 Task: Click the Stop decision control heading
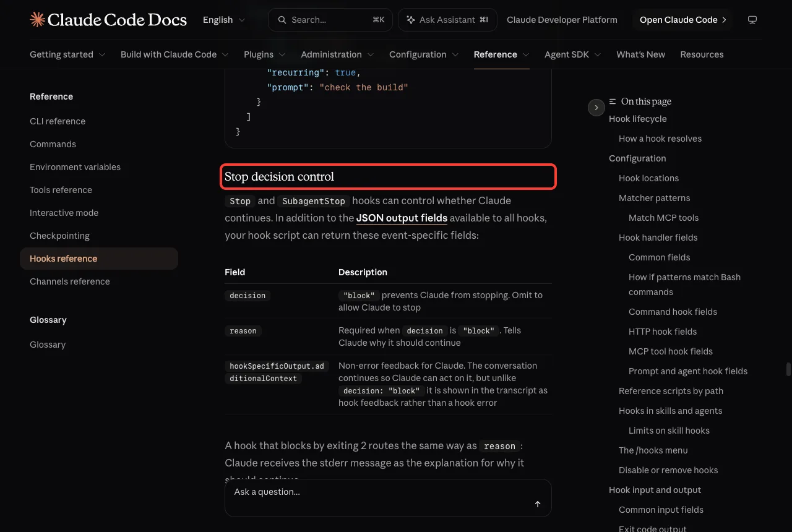click(x=279, y=177)
